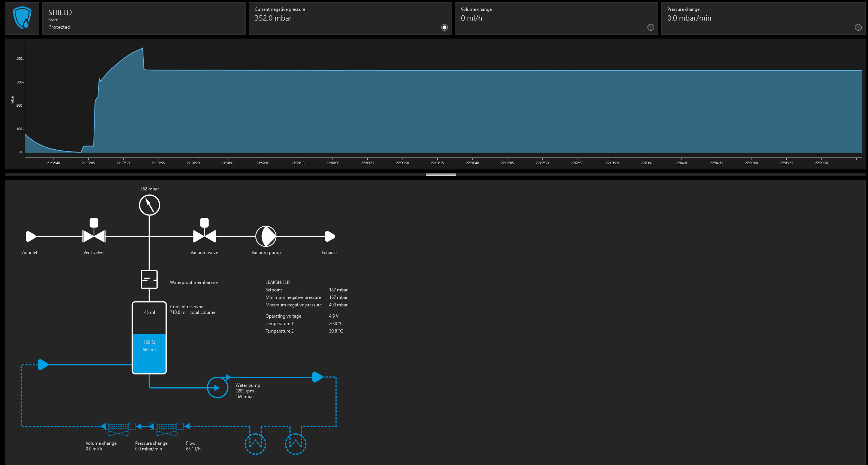Viewport: 868px width, 465px height.
Task: Click the Air inlet arrow icon
Action: 31,236
